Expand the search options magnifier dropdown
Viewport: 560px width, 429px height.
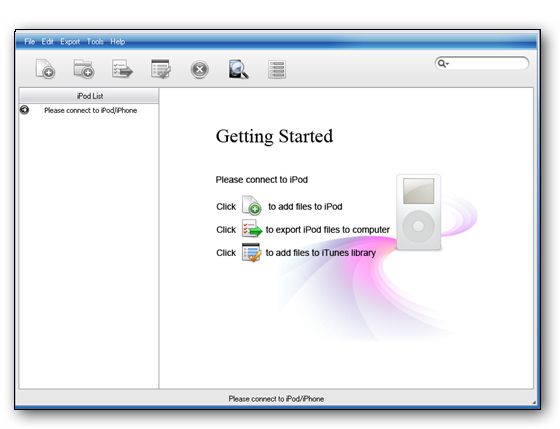pos(443,64)
